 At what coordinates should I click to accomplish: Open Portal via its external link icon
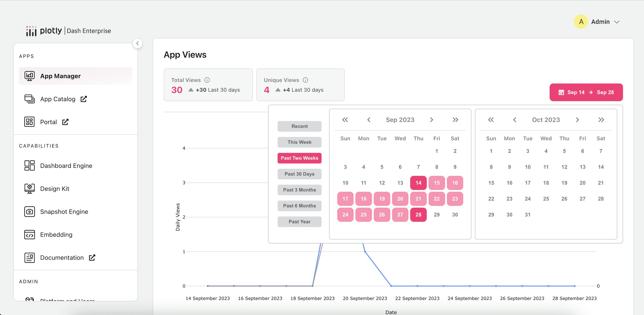(65, 122)
